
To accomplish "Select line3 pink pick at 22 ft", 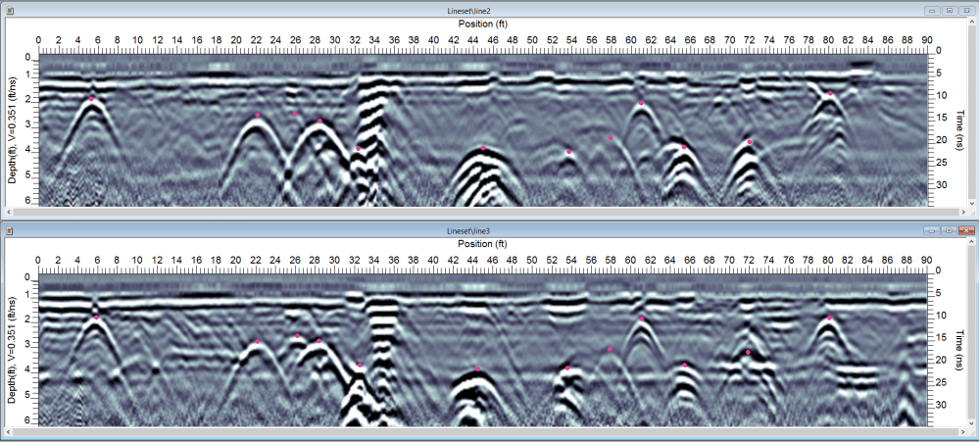I will tap(257, 341).
